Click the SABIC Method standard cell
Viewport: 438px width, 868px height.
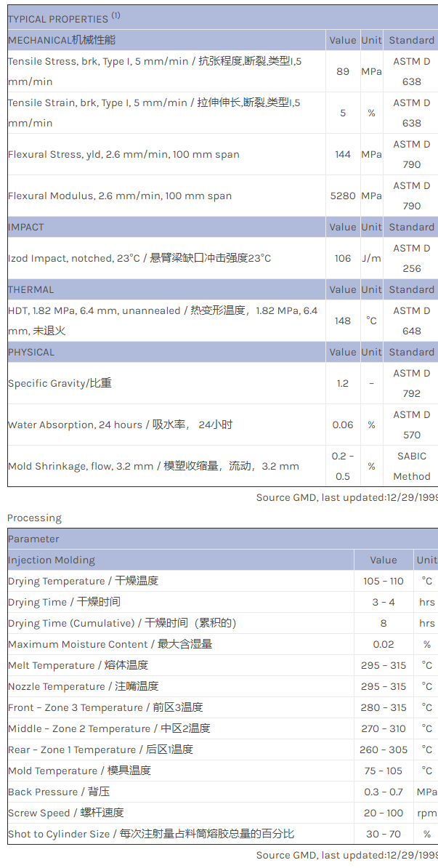(411, 466)
